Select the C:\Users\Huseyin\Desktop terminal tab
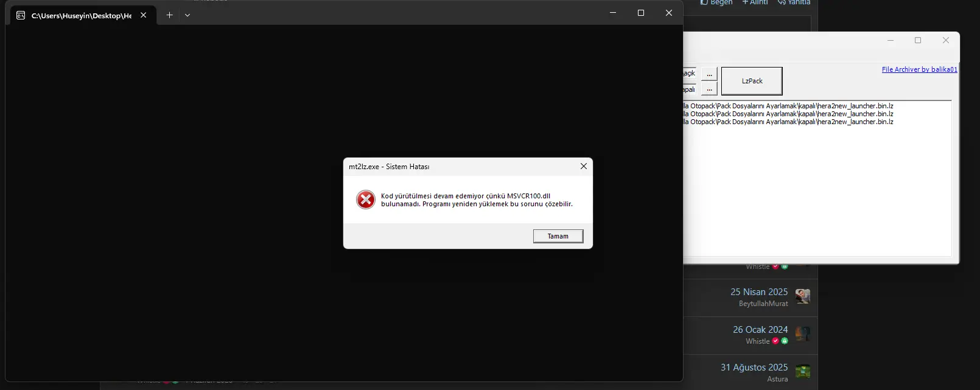This screenshot has height=390, width=980. pyautogui.click(x=81, y=16)
